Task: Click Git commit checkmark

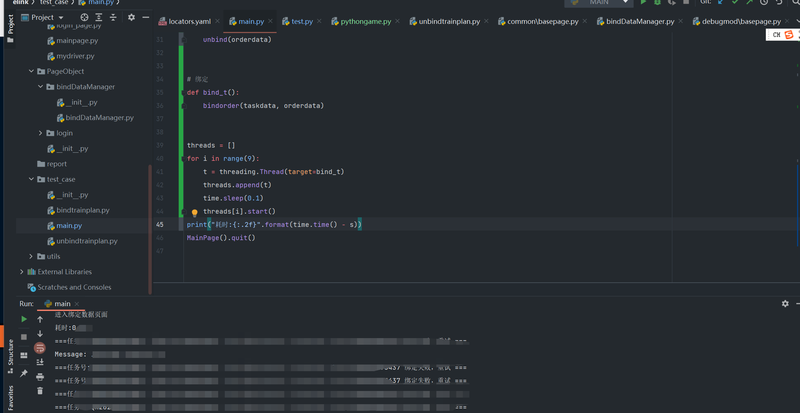Action: coord(735,3)
